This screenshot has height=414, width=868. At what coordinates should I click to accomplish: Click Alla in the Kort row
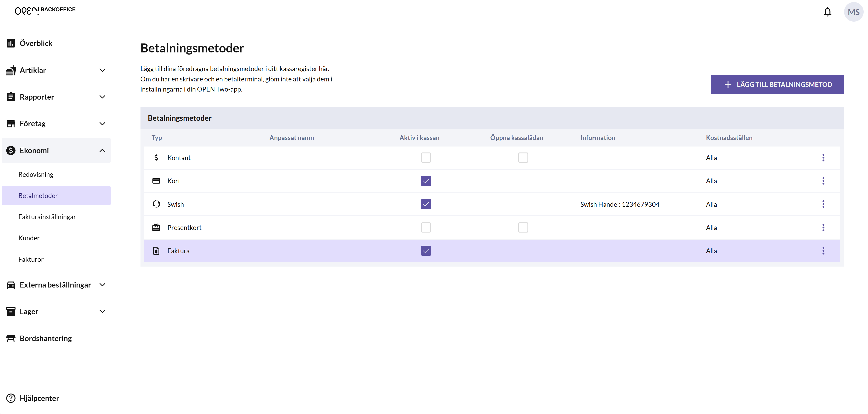point(711,181)
